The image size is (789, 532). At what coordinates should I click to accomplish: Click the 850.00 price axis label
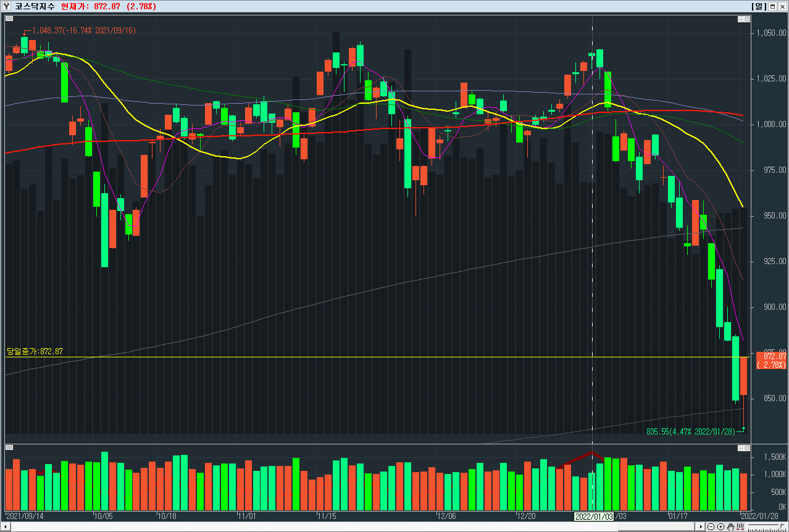[775, 398]
